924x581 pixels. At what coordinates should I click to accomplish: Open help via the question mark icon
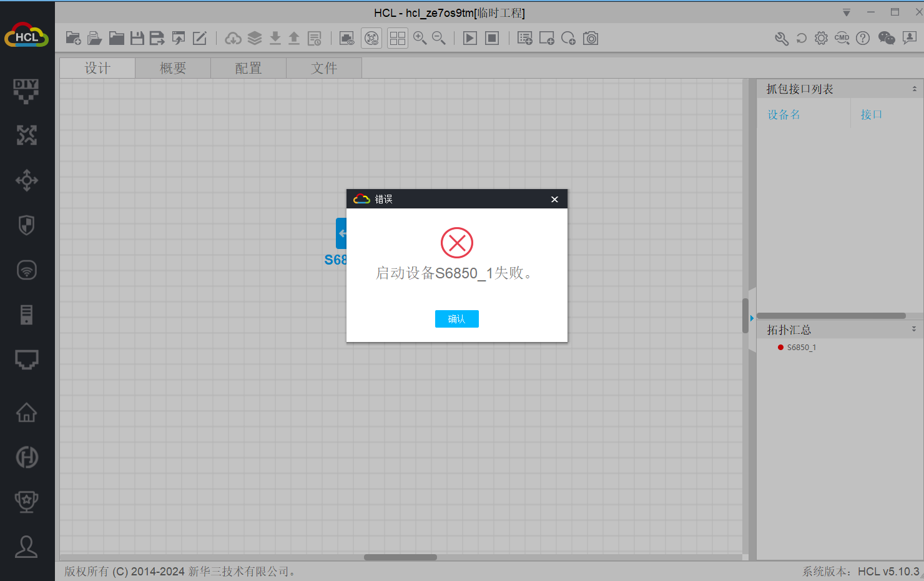tap(863, 38)
